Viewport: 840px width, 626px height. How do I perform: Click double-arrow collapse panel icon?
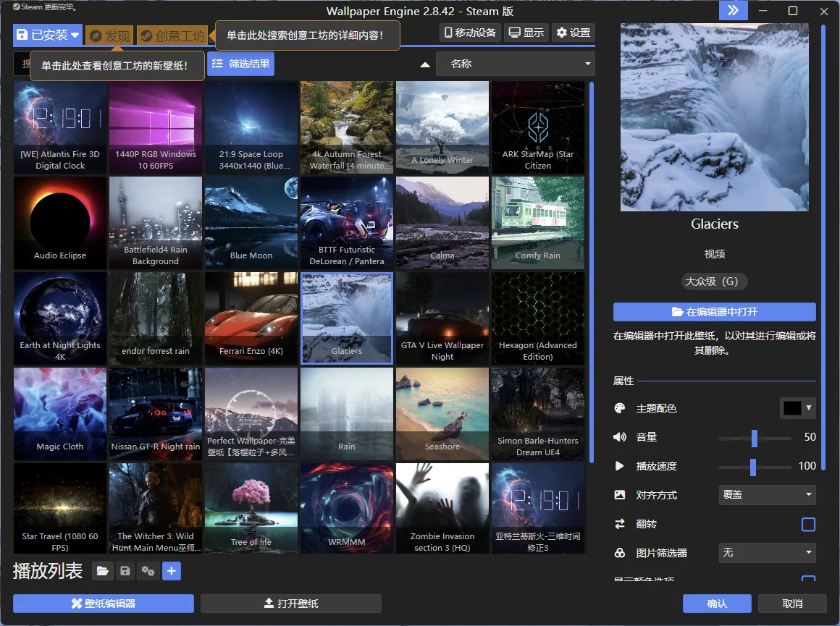pos(733,11)
